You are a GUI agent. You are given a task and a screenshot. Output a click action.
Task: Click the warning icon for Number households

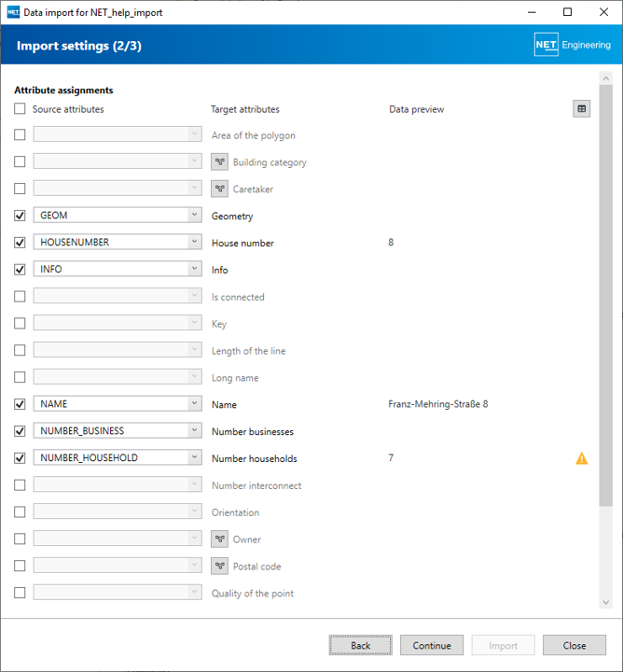click(582, 458)
